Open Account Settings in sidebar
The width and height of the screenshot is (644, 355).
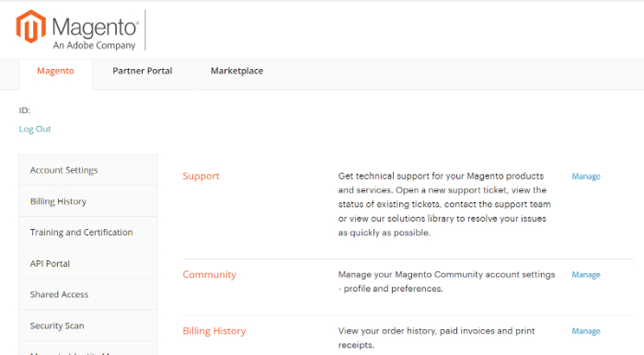(x=88, y=170)
